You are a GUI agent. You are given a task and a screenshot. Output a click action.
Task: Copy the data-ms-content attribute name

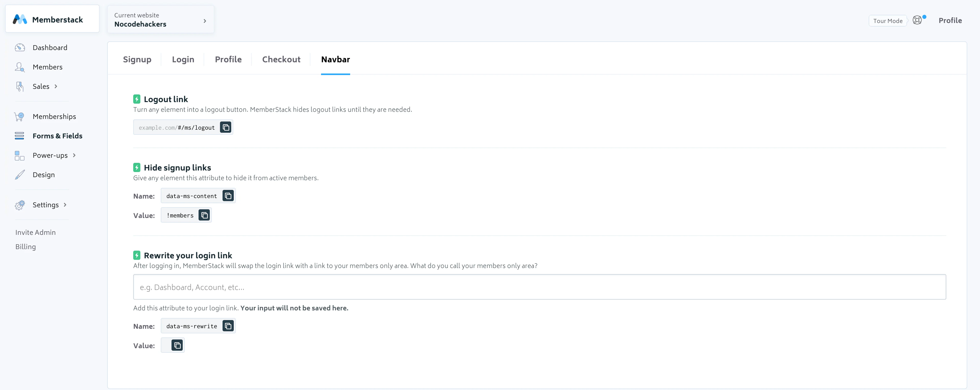point(228,196)
